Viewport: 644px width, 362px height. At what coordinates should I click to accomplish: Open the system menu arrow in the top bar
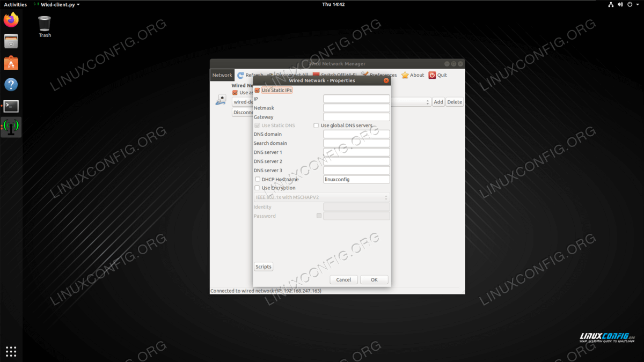(638, 4)
